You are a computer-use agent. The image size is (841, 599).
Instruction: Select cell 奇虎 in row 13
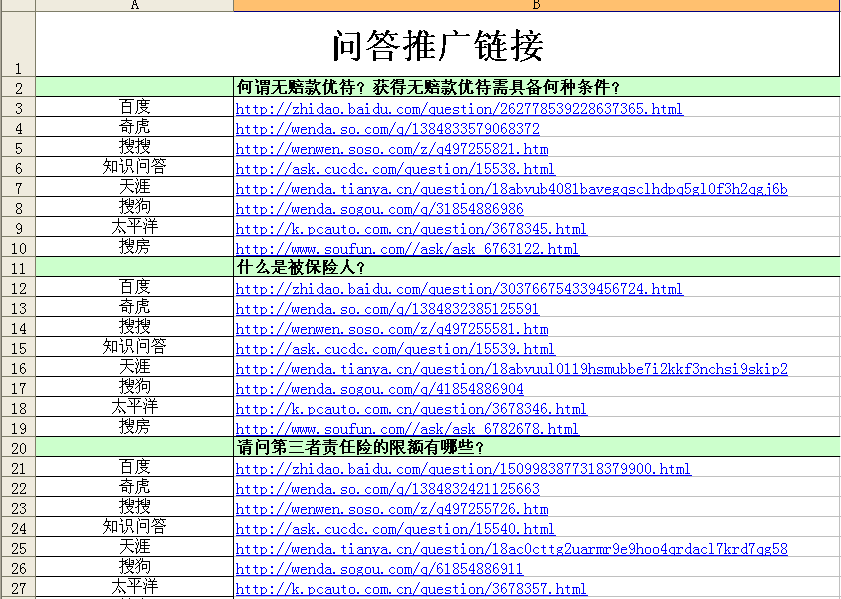click(x=135, y=307)
